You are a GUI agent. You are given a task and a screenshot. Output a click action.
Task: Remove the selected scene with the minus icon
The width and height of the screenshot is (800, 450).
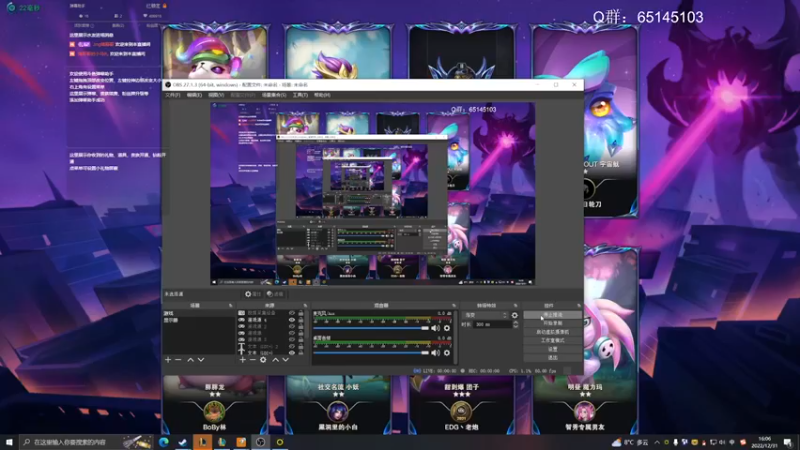coord(178,360)
